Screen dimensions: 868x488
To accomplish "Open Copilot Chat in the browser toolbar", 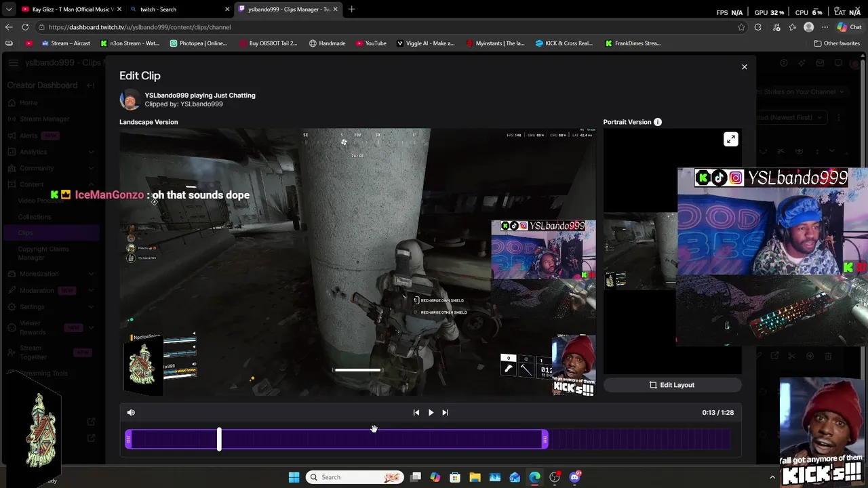I will (848, 27).
